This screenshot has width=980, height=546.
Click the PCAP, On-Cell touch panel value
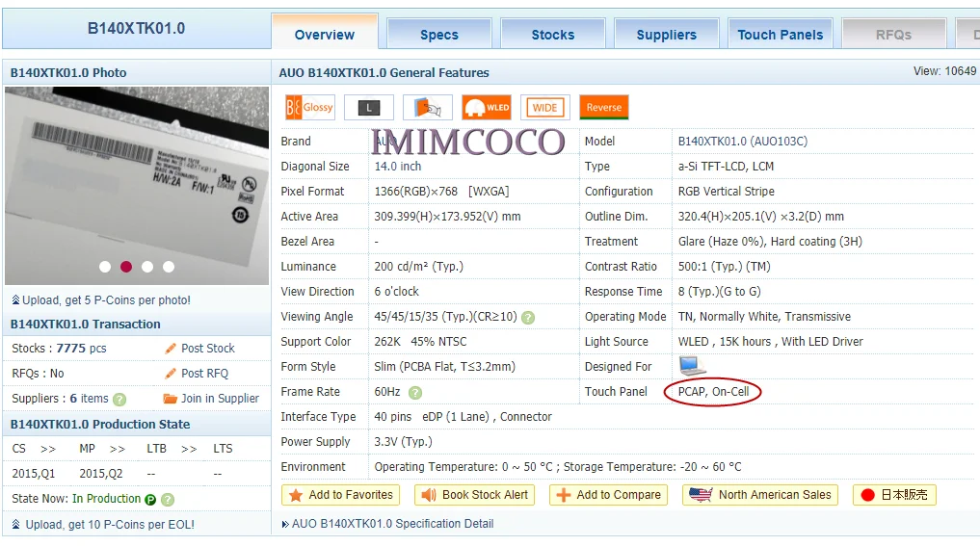tap(713, 392)
